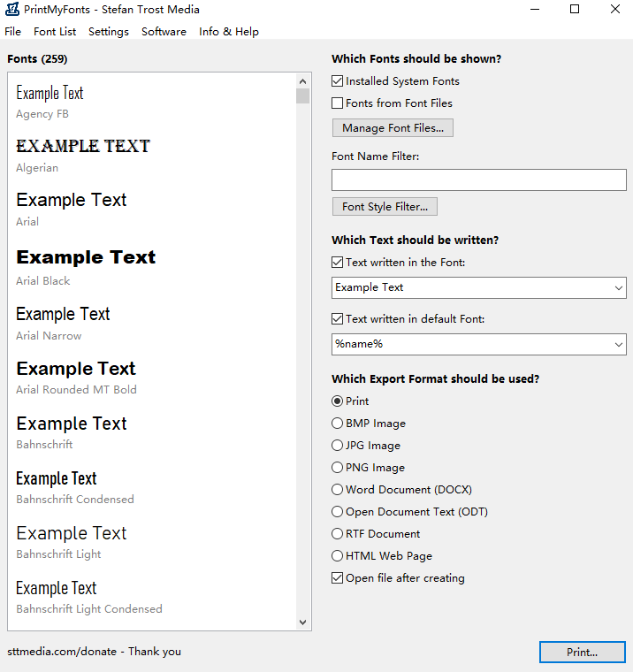This screenshot has height=672, width=633.
Task: Click the PrintMyFonts app icon in title bar
Action: click(13, 10)
